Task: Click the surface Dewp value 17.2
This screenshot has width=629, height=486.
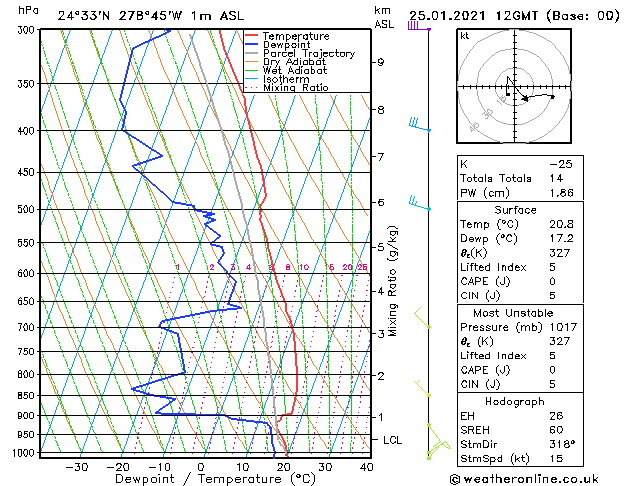Action: pos(561,239)
